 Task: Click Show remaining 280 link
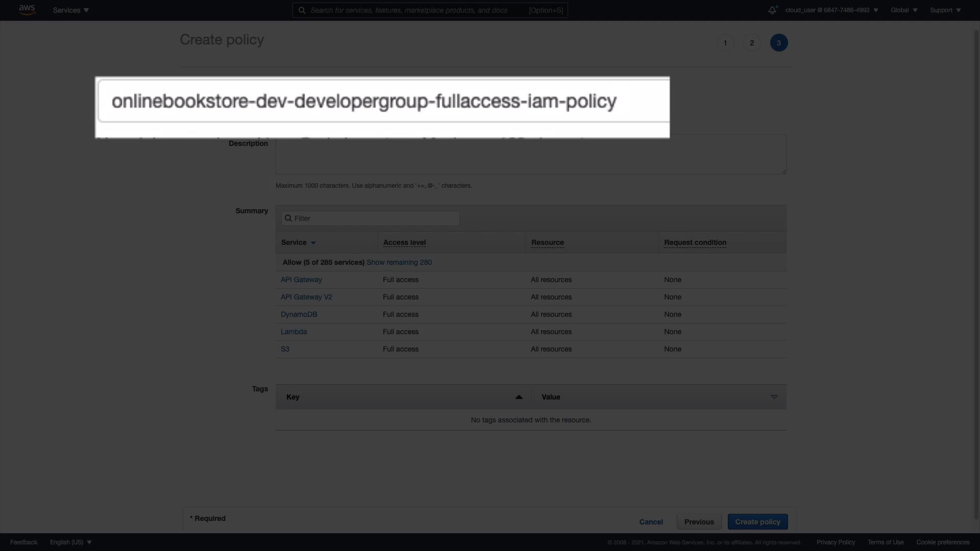click(399, 262)
